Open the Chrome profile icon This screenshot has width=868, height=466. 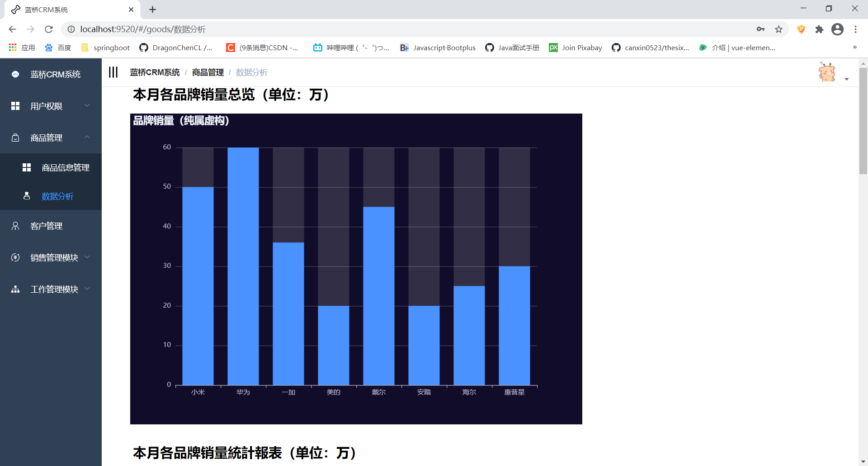[x=837, y=29]
